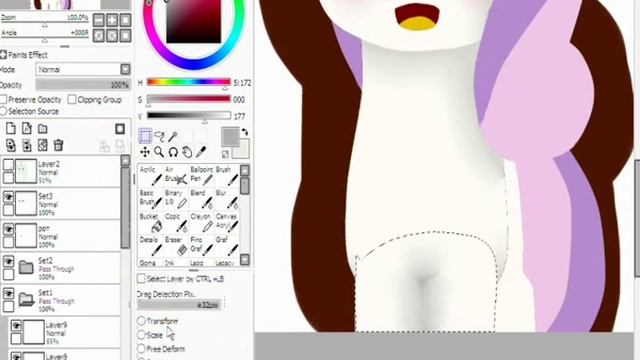This screenshot has width=640, height=360.
Task: Click the Drag Detection Pix slider
Action: point(180,304)
